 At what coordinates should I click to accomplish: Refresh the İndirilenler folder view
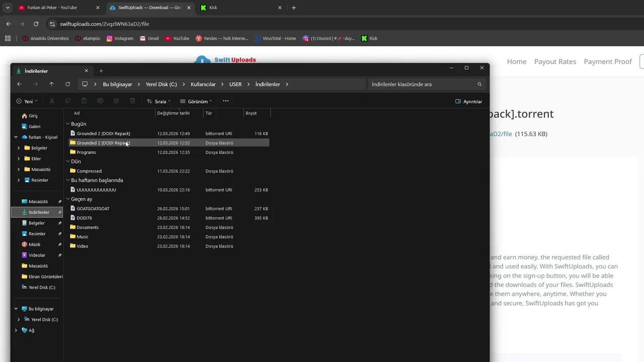(x=67, y=84)
